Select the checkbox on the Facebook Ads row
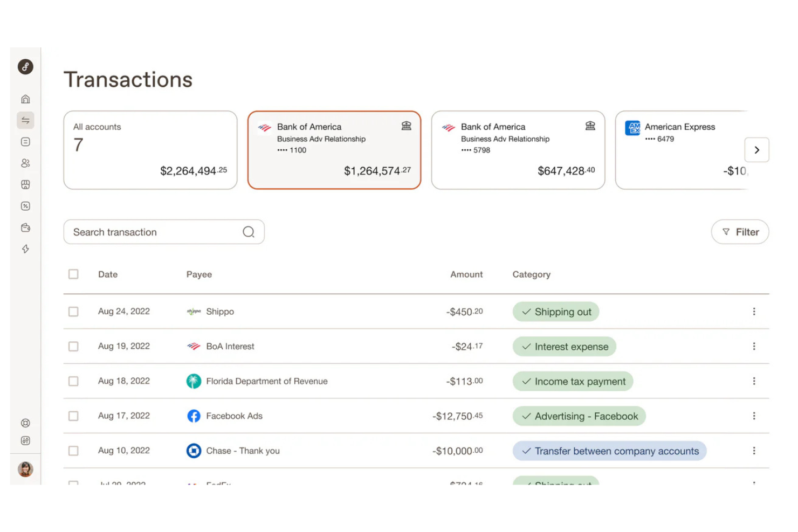798x532 pixels. tap(73, 416)
